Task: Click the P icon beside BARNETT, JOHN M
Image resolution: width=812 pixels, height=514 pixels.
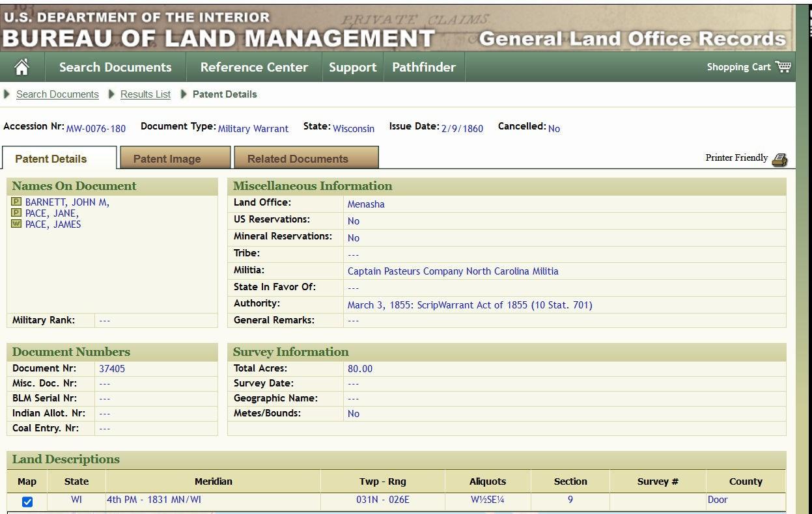Action: pos(17,202)
